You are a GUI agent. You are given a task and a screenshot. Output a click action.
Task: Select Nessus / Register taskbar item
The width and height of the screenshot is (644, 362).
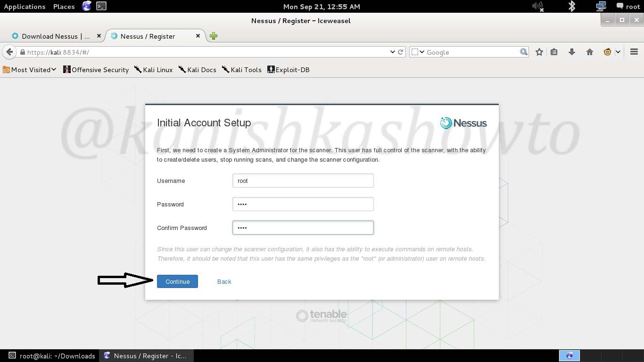click(146, 356)
